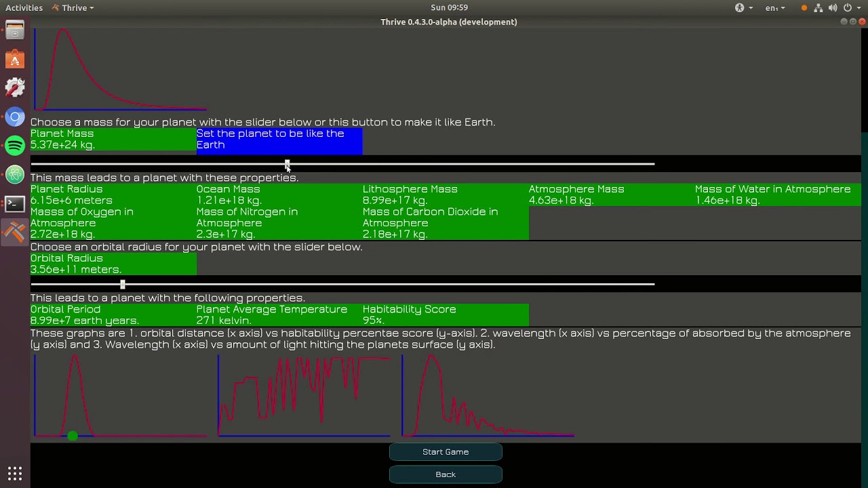
Task: Click the star spectrum graph at top
Action: (x=120, y=69)
